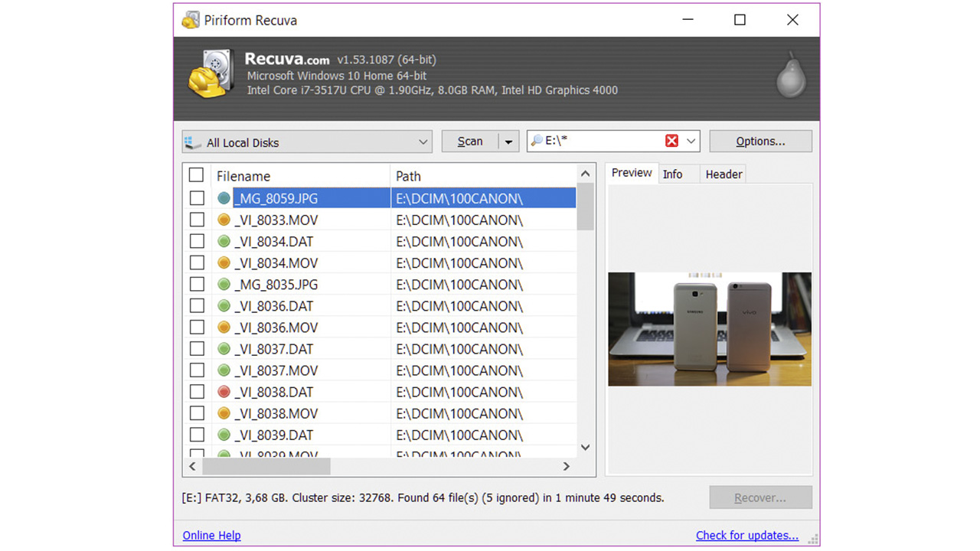Click the orange status dot for _VI_8036.MOV
Screen dimensions: 980x551
coord(224,327)
